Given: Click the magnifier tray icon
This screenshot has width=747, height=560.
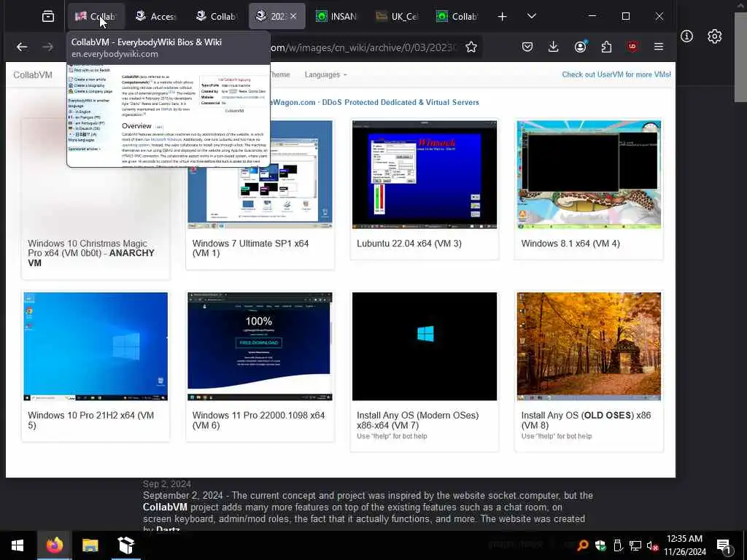Looking at the screenshot, I should [x=582, y=545].
